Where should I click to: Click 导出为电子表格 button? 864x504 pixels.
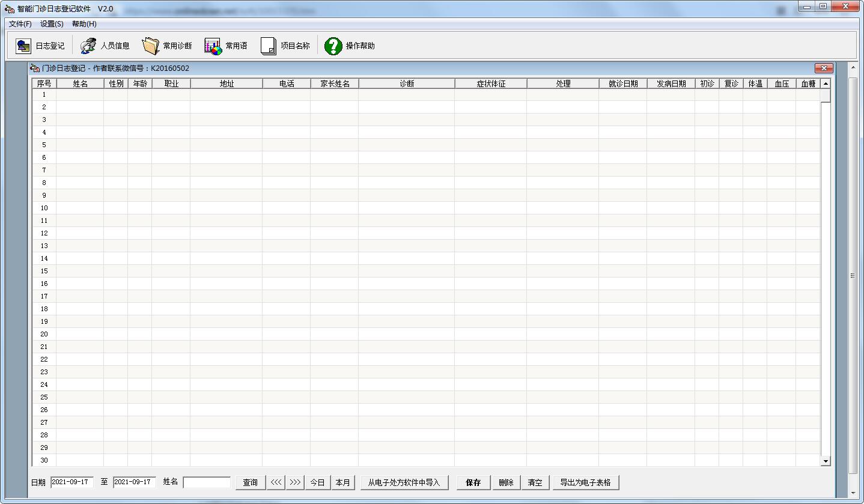pyautogui.click(x=585, y=482)
